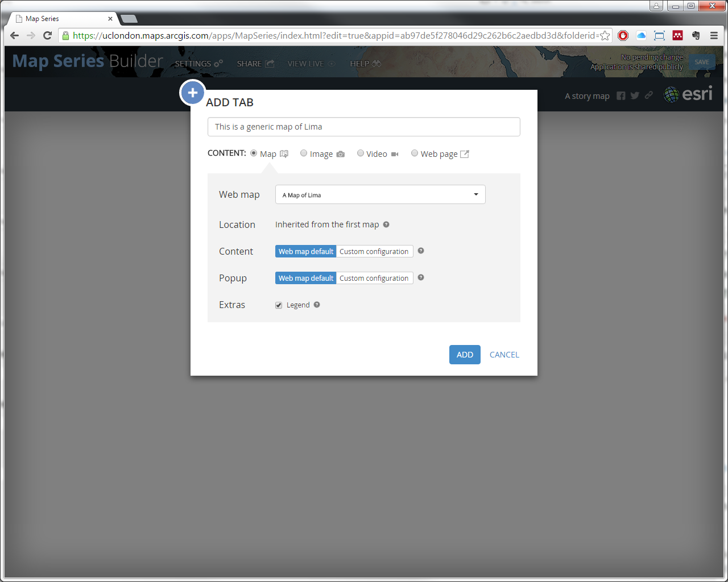Click help icon next to Location

pyautogui.click(x=386, y=225)
